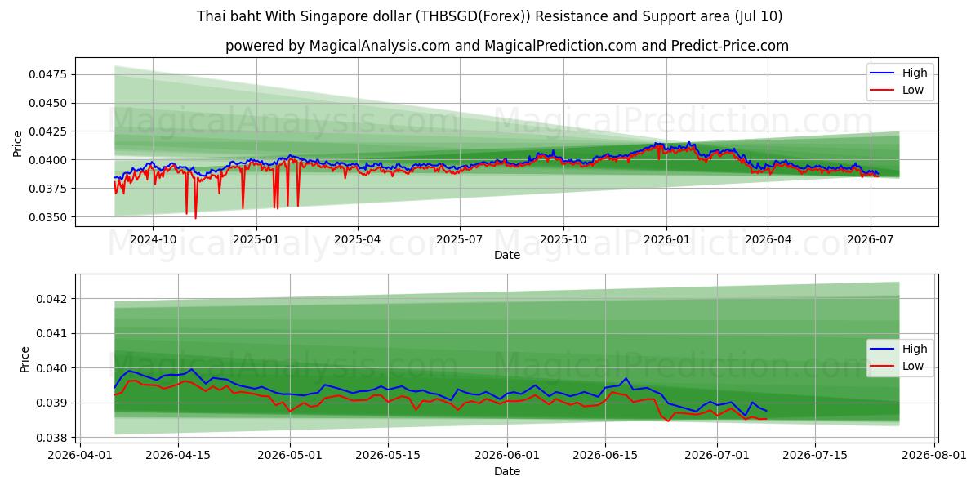The width and height of the screenshot is (980, 490).
Task: Click the 2026-04-15 x-axis tick label
Action: pyautogui.click(x=178, y=456)
